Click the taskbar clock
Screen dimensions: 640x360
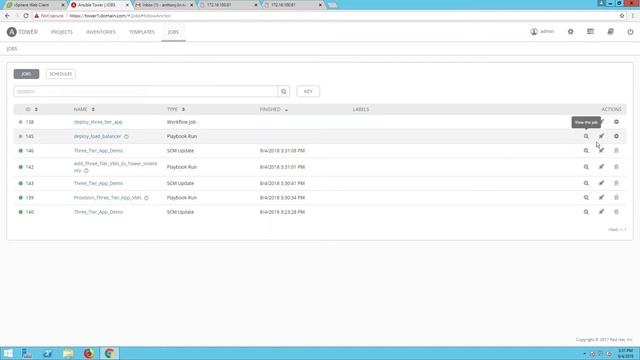point(625,353)
